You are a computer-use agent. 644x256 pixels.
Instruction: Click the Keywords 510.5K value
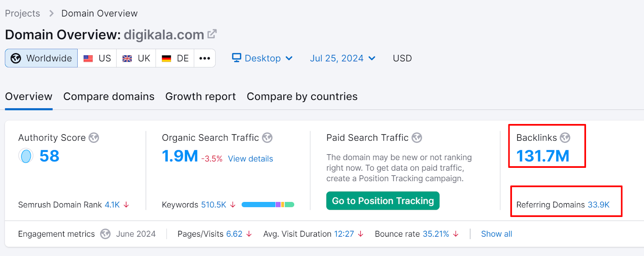(214, 205)
